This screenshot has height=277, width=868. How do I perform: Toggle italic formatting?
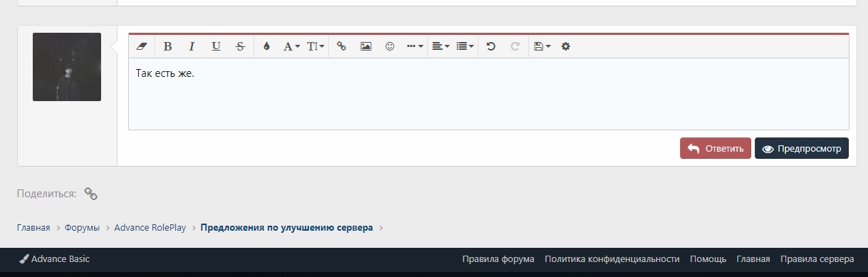click(x=192, y=46)
